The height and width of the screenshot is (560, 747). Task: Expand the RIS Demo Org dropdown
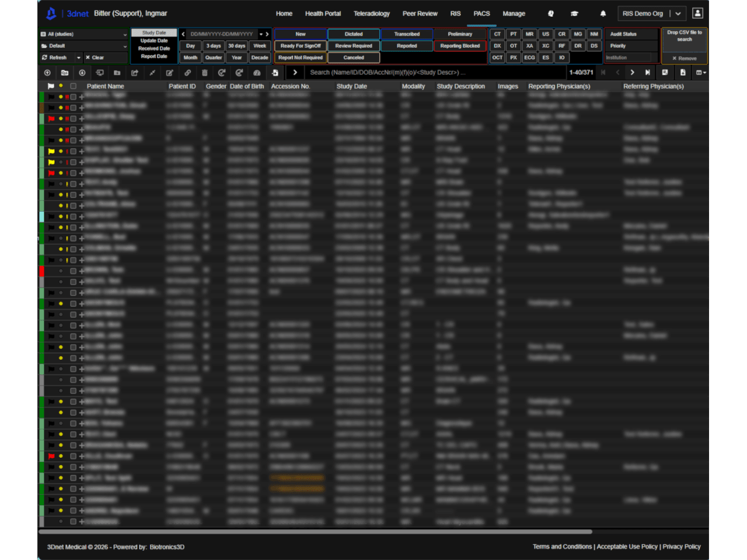pos(678,13)
